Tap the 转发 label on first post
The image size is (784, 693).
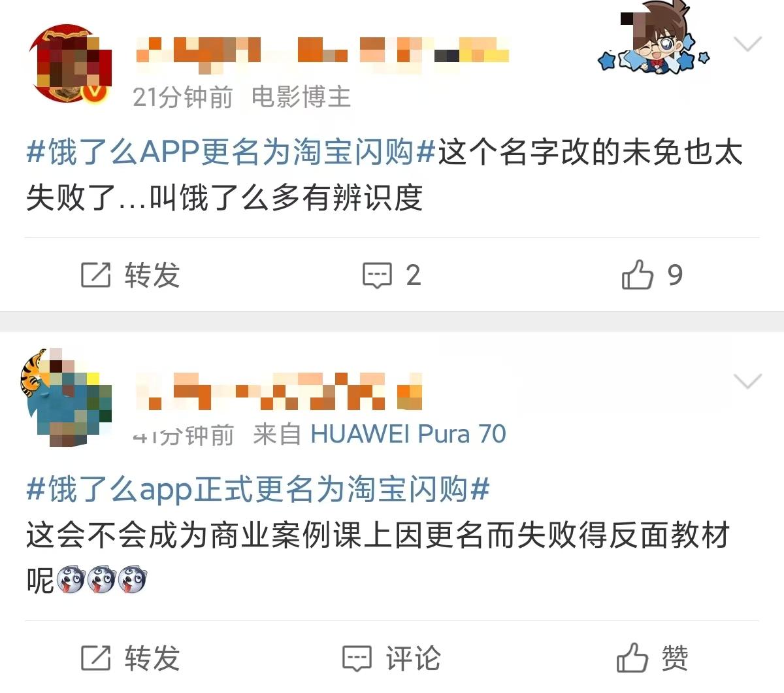pyautogui.click(x=152, y=275)
